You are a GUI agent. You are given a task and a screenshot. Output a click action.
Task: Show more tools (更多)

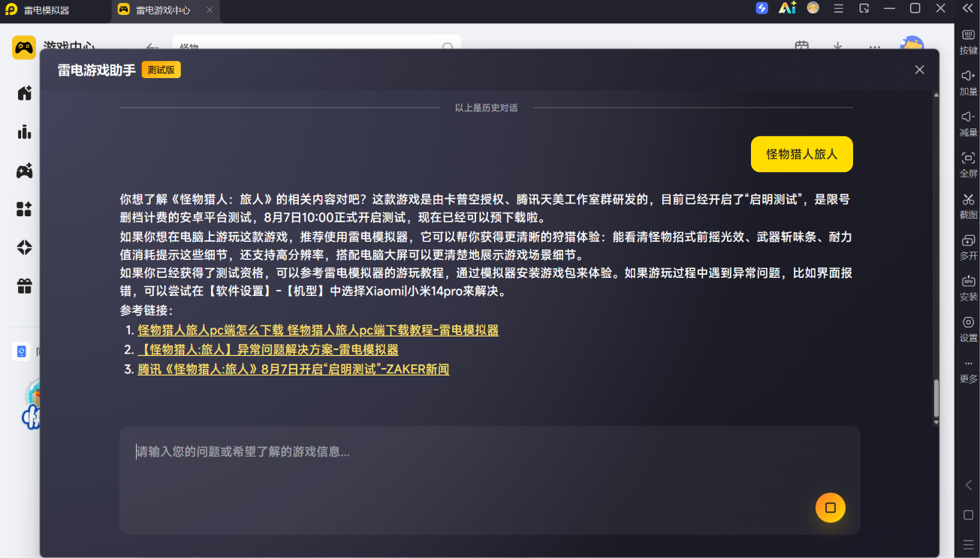pos(969,371)
